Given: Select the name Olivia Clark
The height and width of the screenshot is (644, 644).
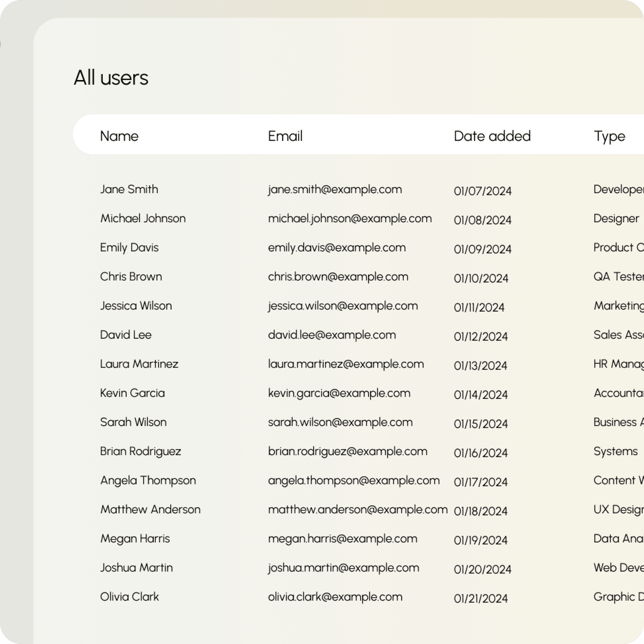Looking at the screenshot, I should point(129,597).
